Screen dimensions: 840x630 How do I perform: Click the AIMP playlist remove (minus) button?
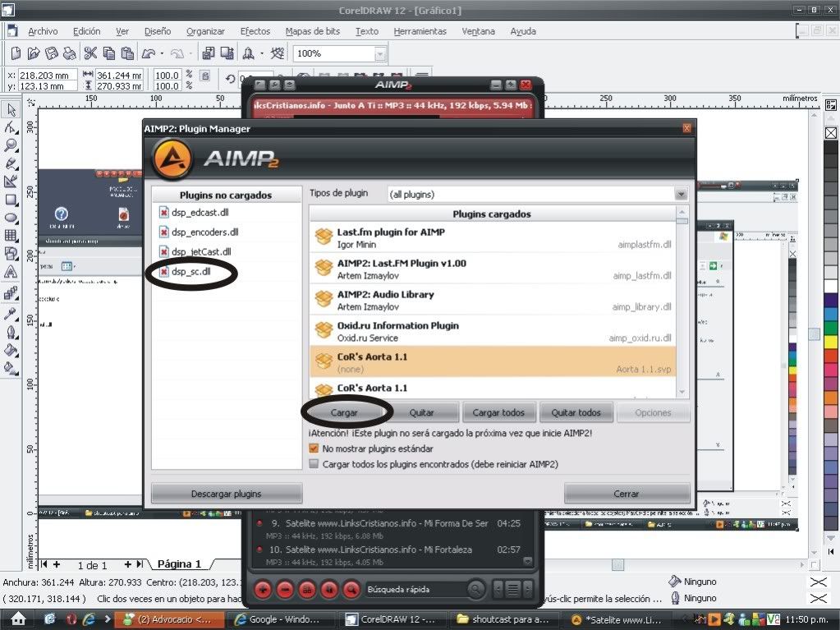(x=285, y=589)
